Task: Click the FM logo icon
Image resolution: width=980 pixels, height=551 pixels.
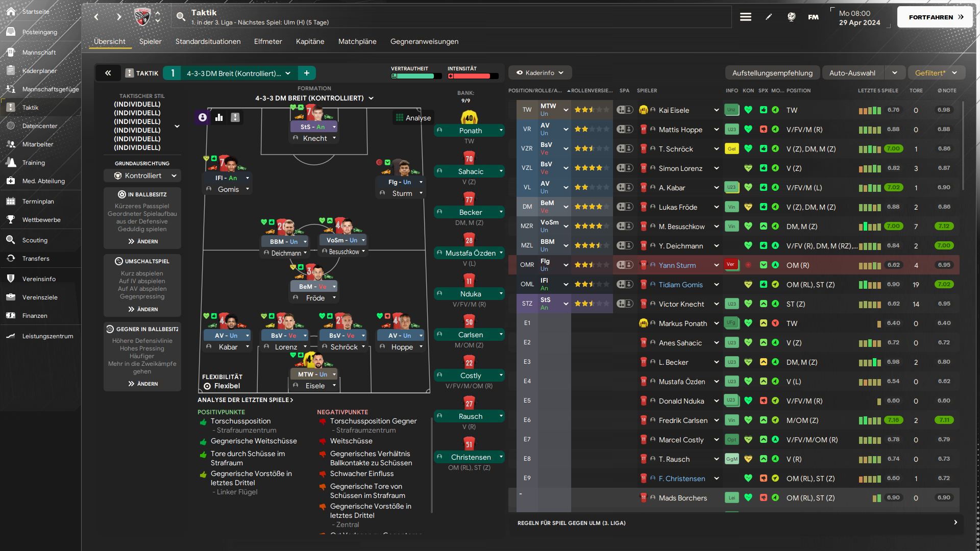Action: pos(814,17)
